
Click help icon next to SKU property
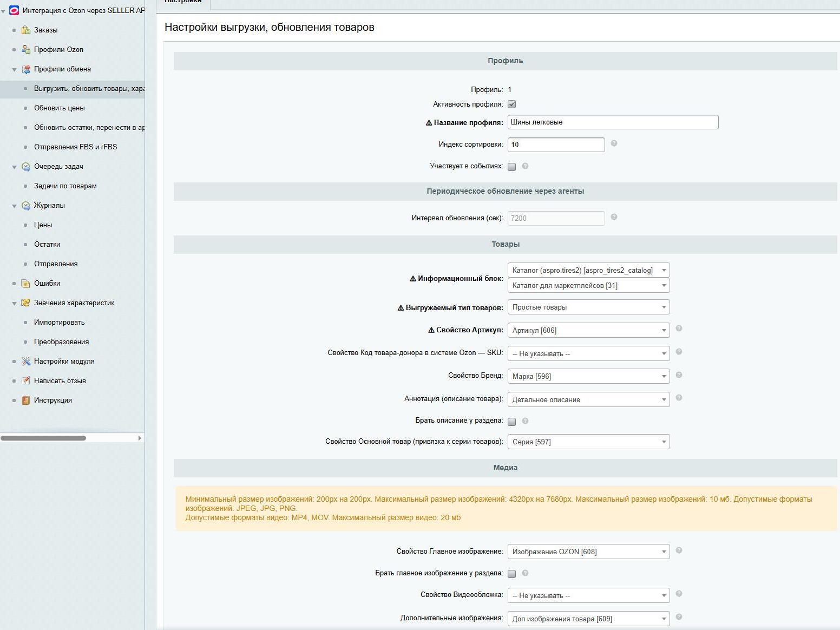tap(679, 352)
